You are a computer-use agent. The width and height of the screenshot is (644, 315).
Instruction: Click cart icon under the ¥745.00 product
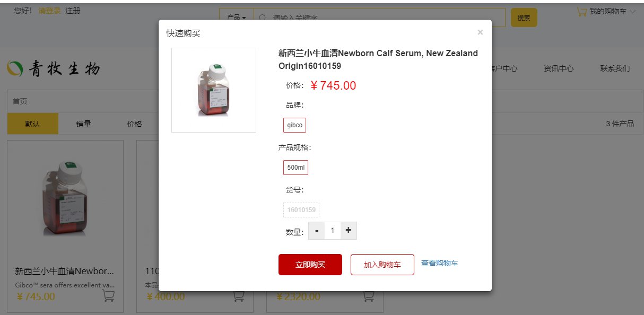pos(108,296)
